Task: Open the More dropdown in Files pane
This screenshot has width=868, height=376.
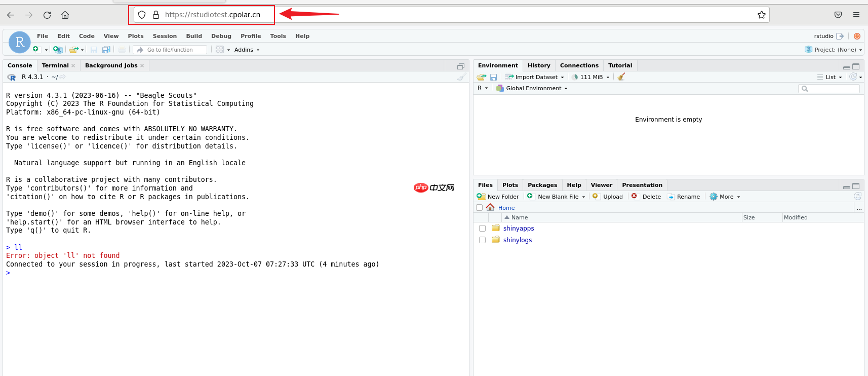Action: point(726,197)
